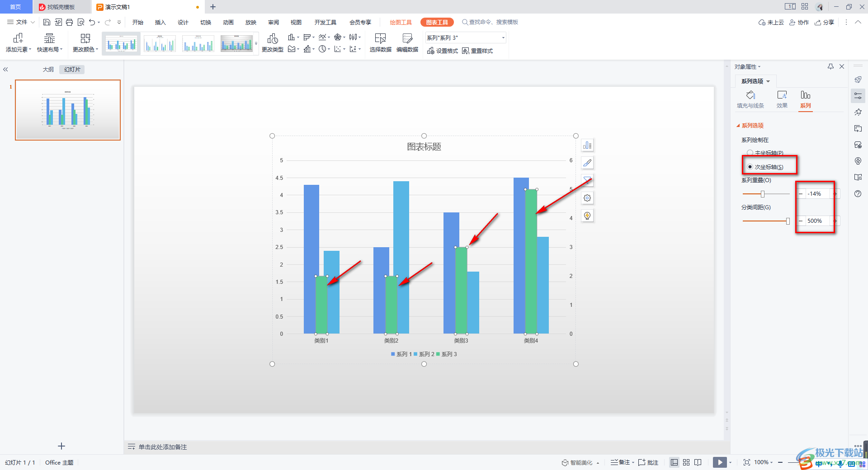Screen dimensions: 868x470
Task: Select the second chart style thumbnail
Action: 160,44
